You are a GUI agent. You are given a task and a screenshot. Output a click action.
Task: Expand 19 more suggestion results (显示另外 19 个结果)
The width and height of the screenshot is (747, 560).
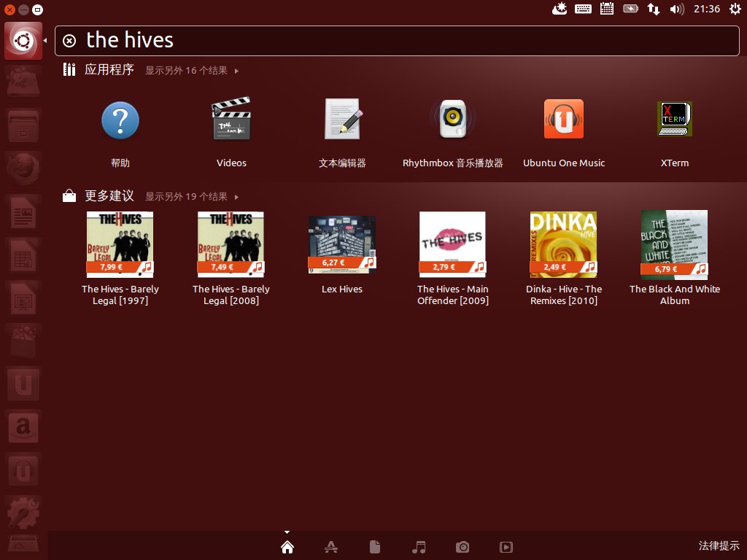click(x=192, y=197)
